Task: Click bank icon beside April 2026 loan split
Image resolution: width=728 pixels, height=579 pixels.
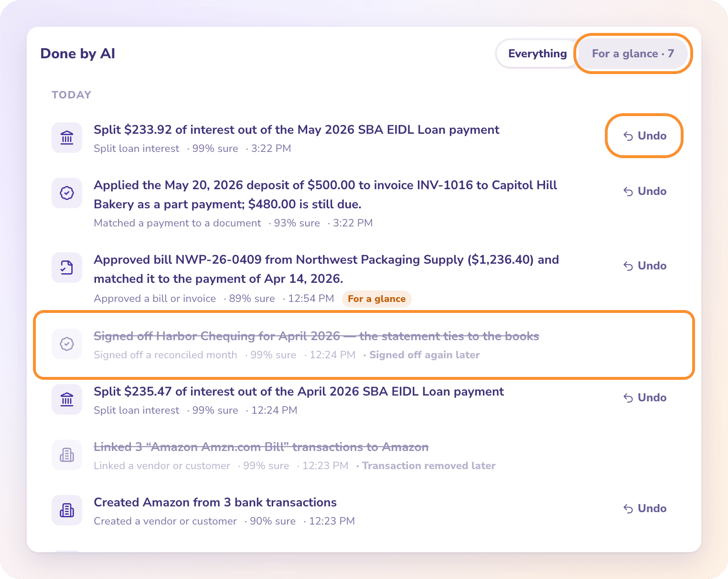Action: (67, 399)
